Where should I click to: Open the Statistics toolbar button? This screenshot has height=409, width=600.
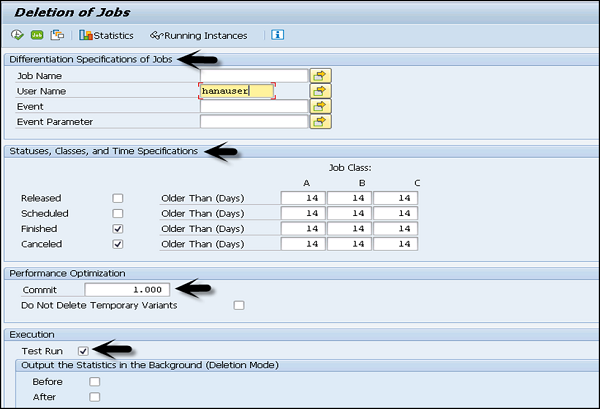[x=106, y=36]
